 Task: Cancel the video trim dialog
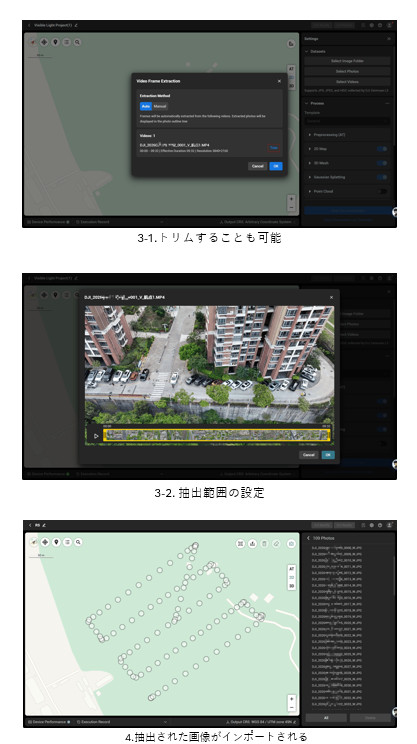pyautogui.click(x=308, y=455)
